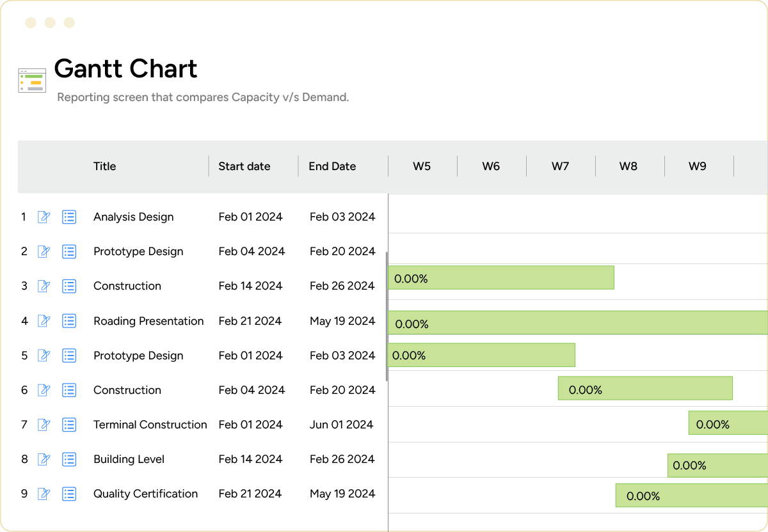Edit the Roading Presentation task

[x=43, y=321]
